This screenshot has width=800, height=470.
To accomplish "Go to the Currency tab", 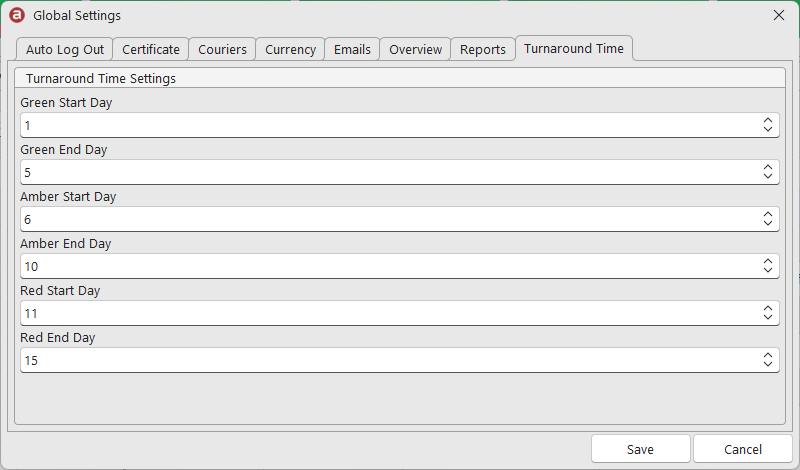I will [290, 50].
